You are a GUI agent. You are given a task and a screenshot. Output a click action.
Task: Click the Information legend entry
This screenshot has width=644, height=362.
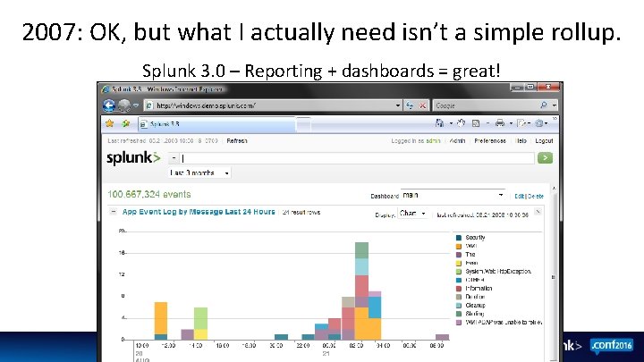475,289
